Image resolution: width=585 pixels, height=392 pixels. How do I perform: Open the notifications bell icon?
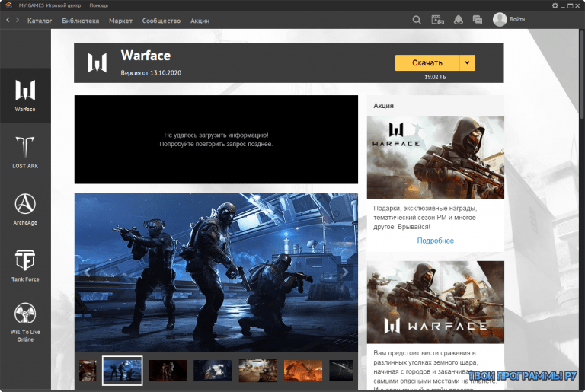point(458,20)
